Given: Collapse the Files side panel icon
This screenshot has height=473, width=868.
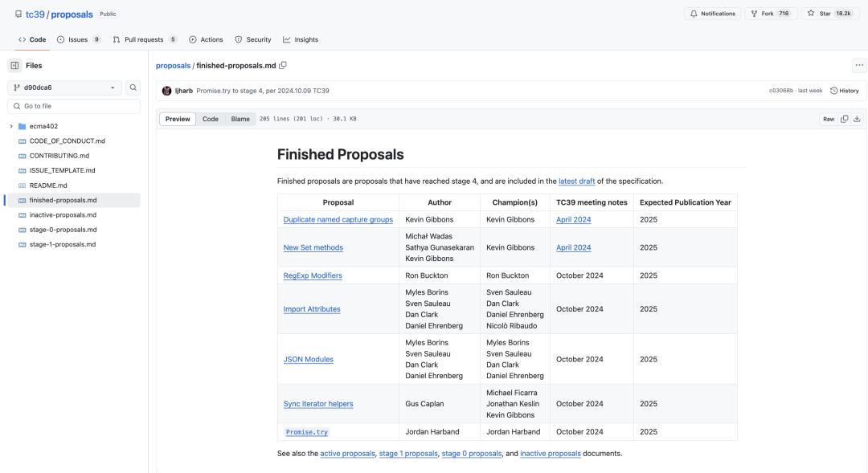Looking at the screenshot, I should pos(15,65).
